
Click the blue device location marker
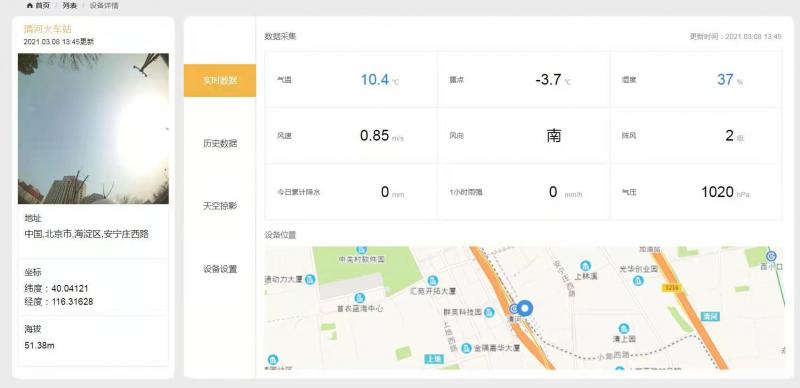525,308
